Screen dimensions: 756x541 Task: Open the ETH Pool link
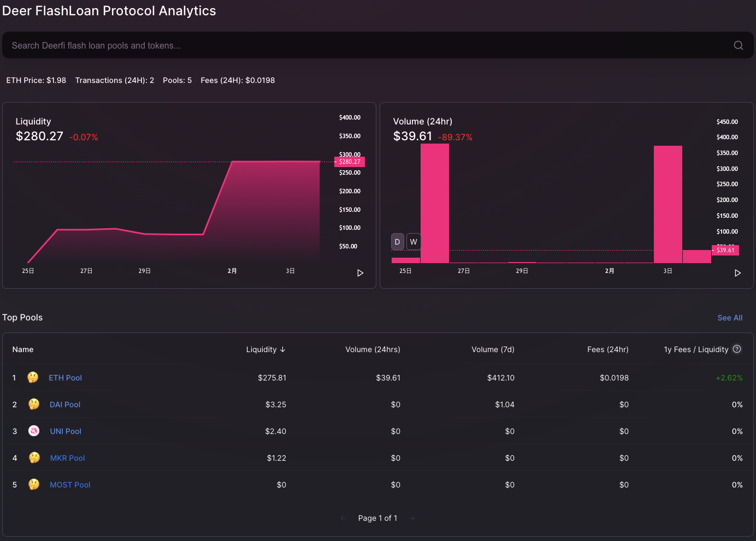click(65, 378)
